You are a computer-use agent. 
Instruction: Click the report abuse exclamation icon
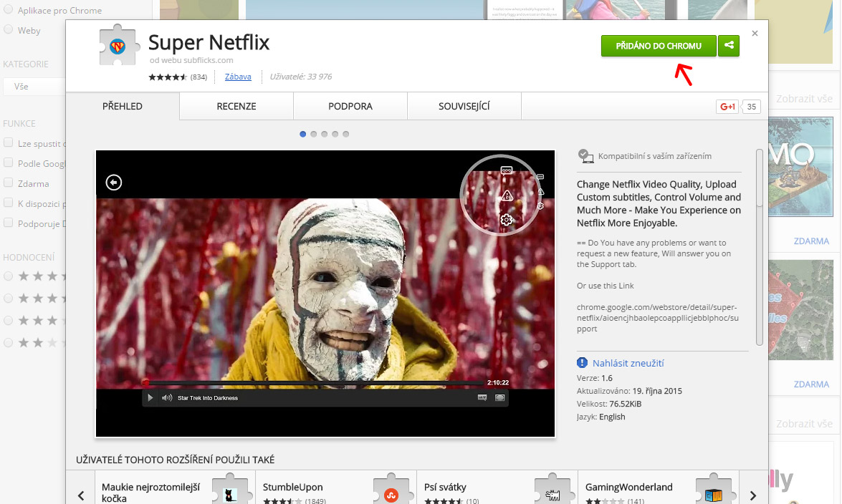tap(582, 363)
